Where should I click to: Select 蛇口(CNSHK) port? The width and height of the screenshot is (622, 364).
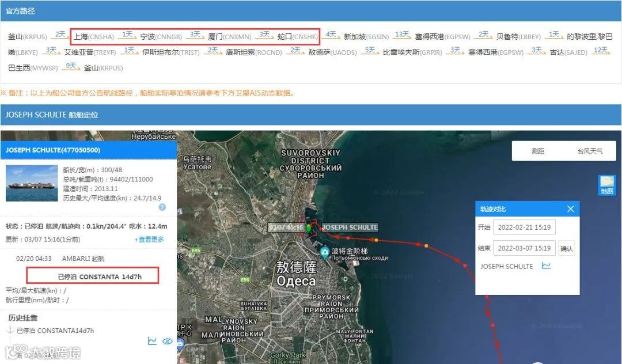click(x=298, y=36)
